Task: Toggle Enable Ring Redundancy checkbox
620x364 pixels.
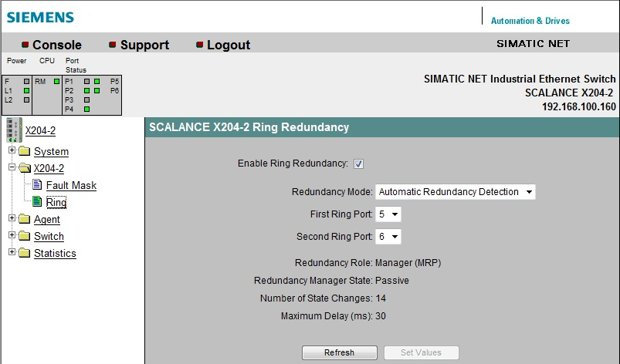Action: point(358,163)
